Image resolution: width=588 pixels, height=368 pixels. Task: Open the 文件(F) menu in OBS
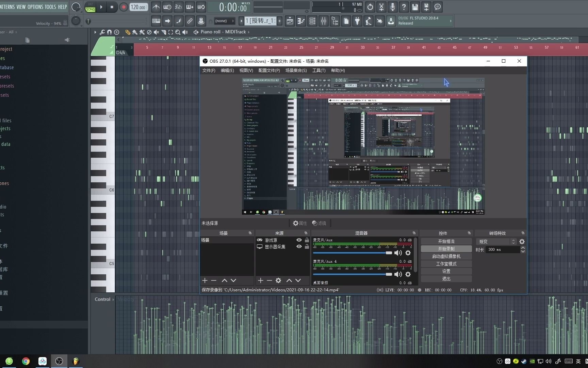pos(209,71)
